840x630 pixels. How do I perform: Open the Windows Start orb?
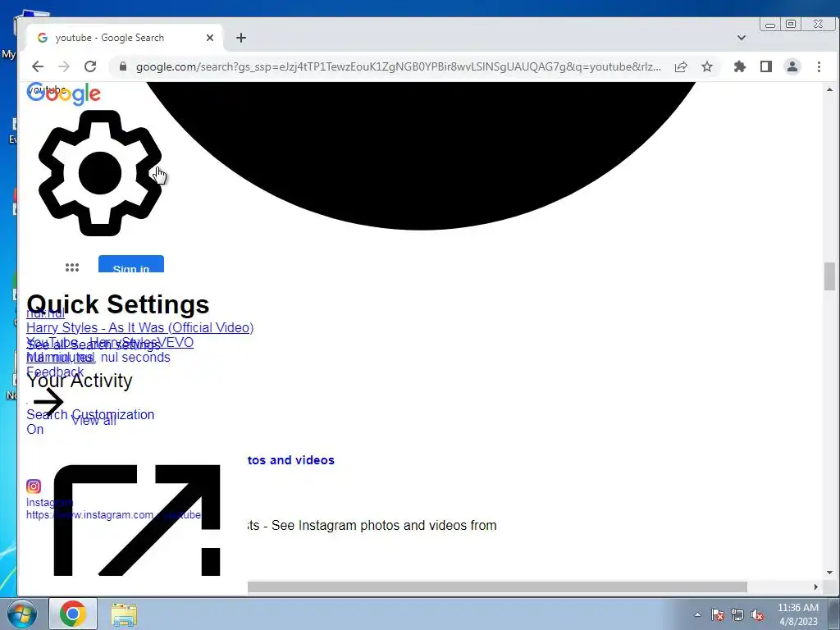click(x=21, y=614)
